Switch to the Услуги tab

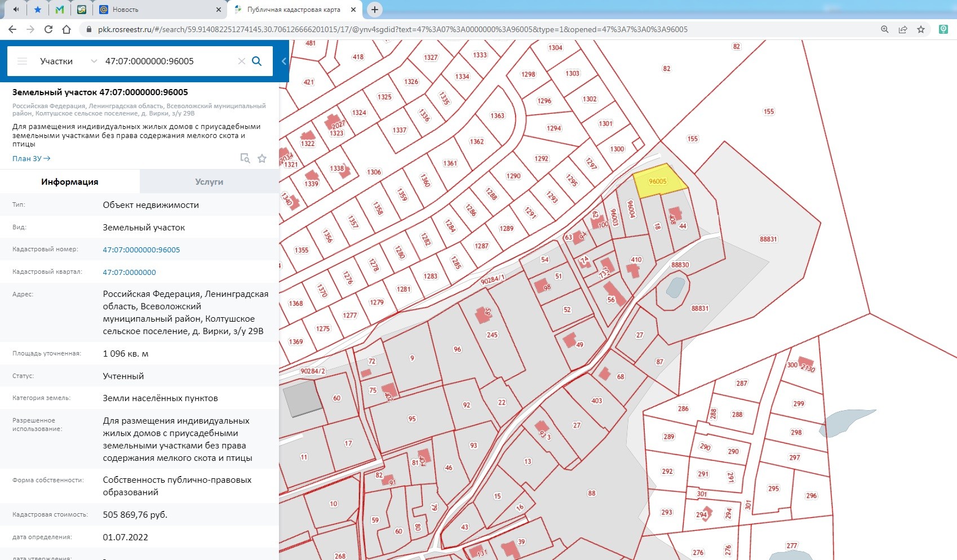click(x=209, y=182)
